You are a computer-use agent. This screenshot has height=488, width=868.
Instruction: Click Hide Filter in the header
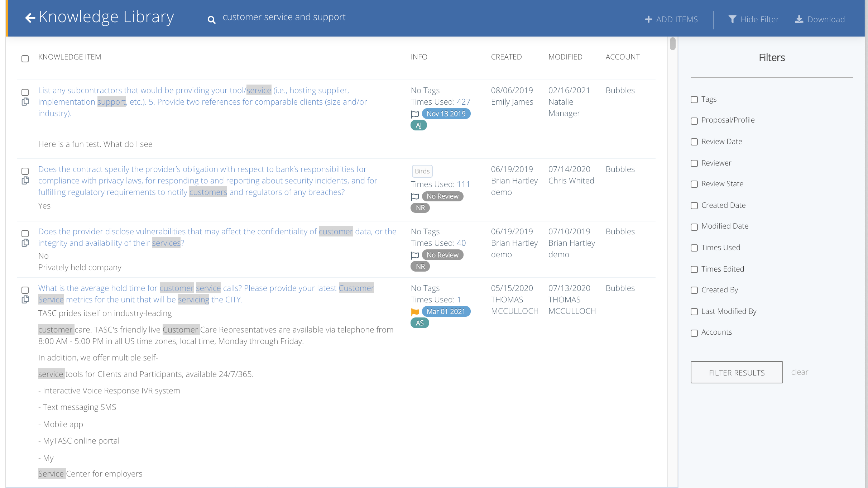click(x=754, y=19)
